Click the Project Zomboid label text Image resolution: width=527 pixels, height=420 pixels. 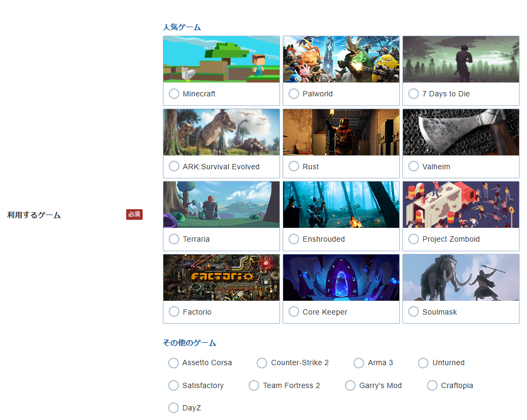(451, 239)
